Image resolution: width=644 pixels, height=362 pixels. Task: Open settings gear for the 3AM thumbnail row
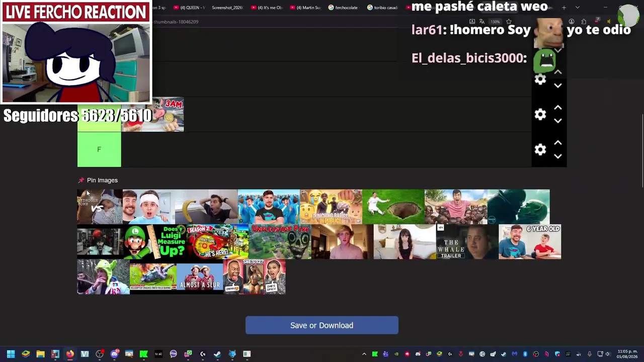(x=540, y=115)
